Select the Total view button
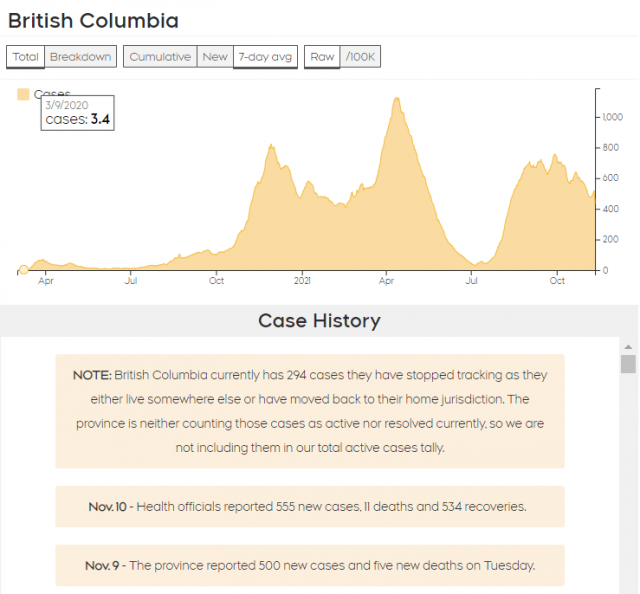This screenshot has width=640, height=594. (x=26, y=57)
